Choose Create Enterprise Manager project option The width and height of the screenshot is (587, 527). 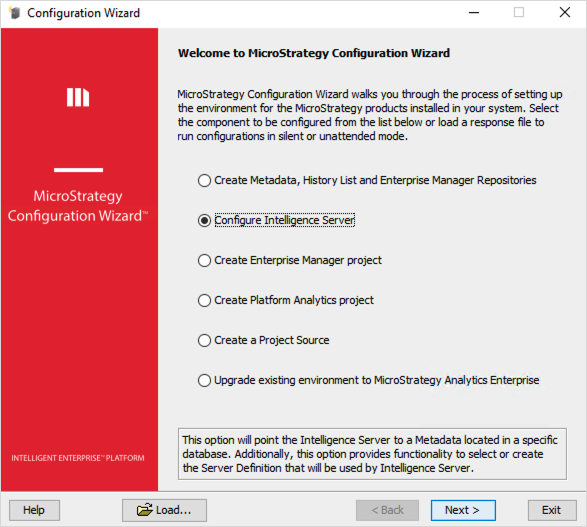click(204, 261)
